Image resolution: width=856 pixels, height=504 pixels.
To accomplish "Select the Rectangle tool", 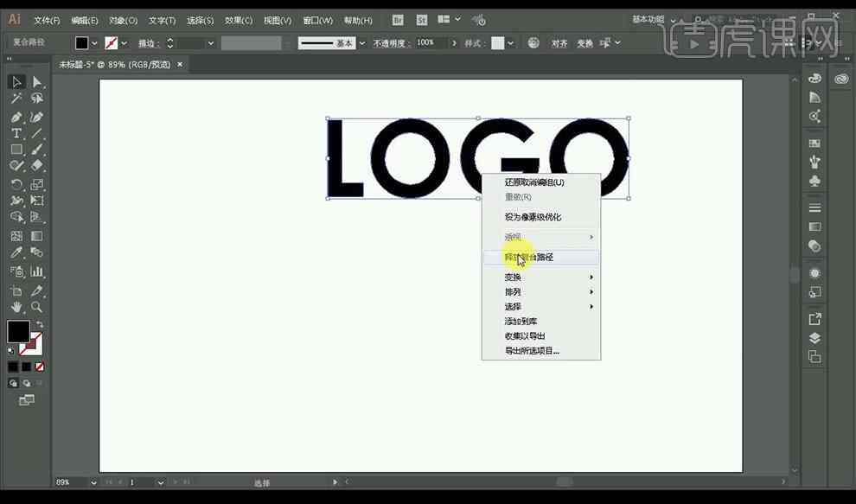I will (16, 149).
